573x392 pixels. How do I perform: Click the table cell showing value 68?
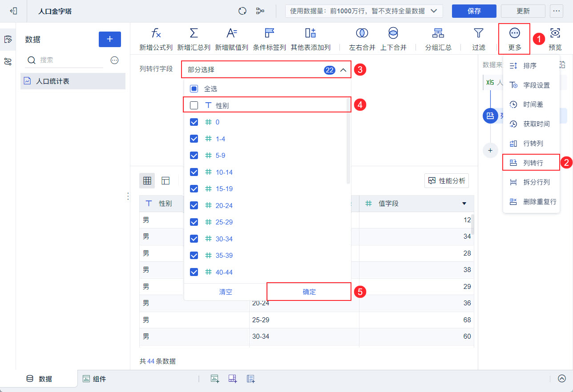[416, 320]
